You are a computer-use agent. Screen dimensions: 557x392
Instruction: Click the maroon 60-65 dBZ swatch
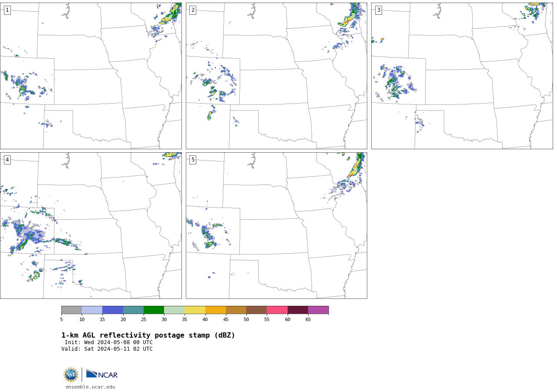tap(298, 310)
